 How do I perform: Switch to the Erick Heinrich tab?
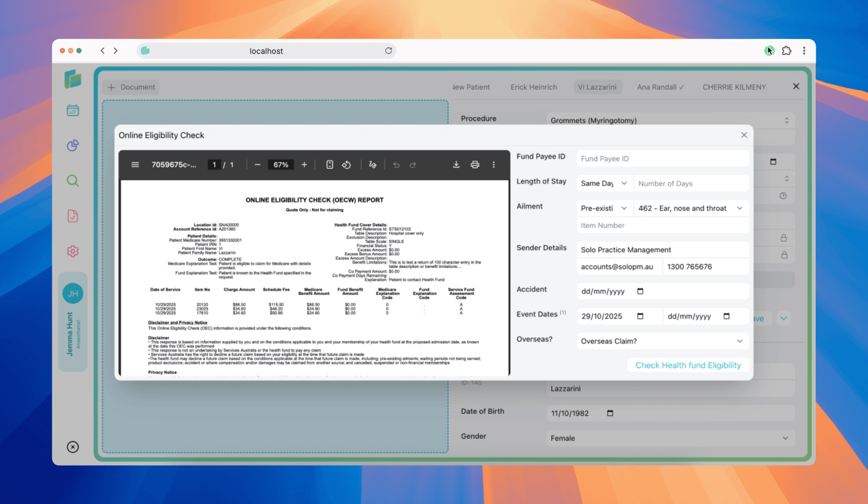click(x=533, y=87)
